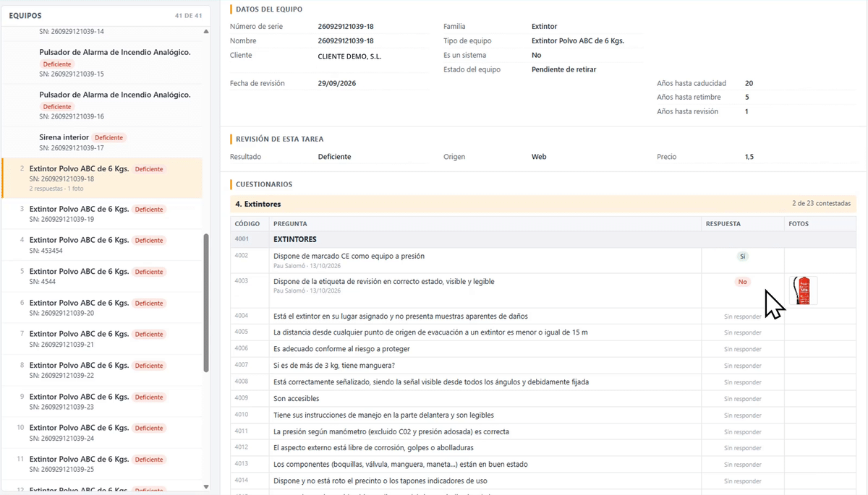
Task: Select the Extintor with SN 260929121039-23
Action: [103, 401]
